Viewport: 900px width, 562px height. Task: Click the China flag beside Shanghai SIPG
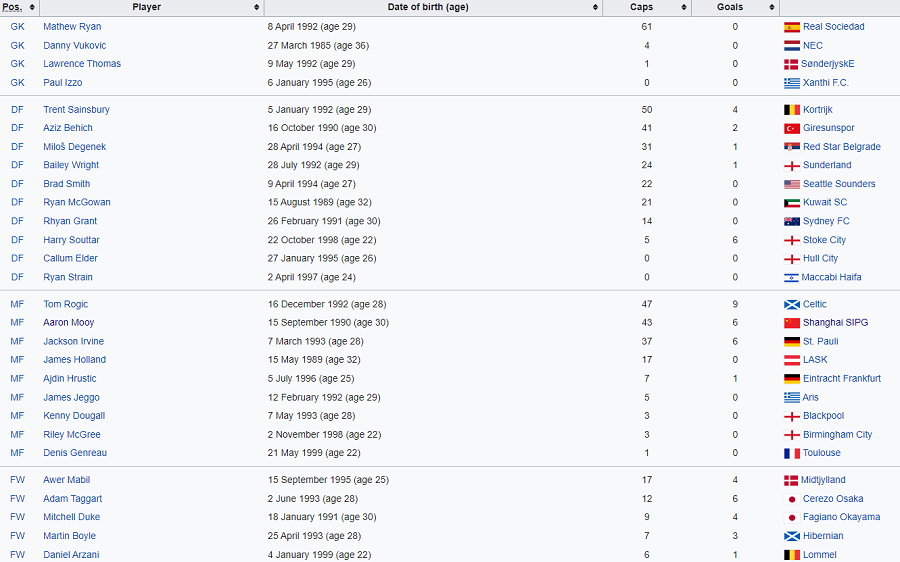[x=792, y=323]
